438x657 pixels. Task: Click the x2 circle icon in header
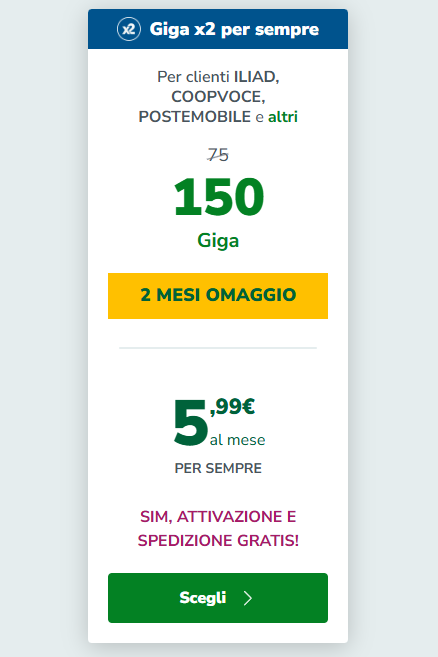tap(129, 29)
